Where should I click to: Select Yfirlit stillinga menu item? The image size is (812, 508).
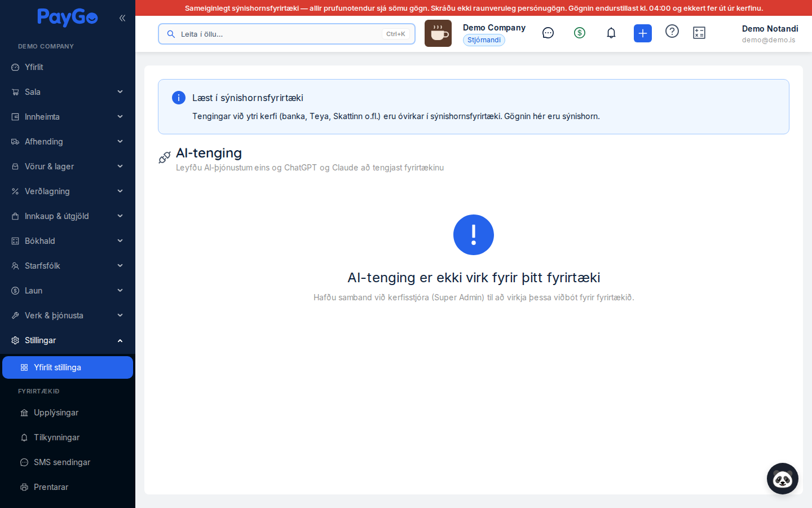coord(68,367)
